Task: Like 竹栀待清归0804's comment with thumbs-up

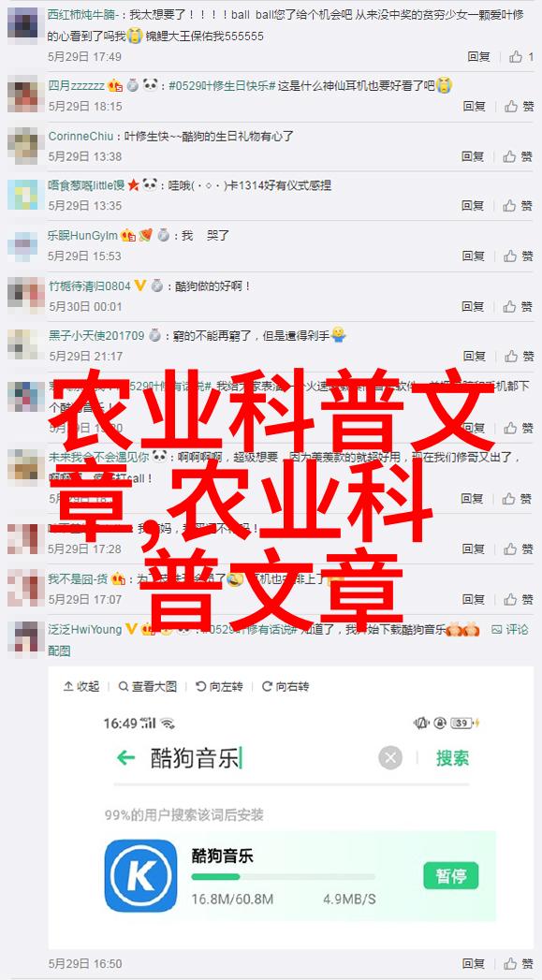Action: pyautogui.click(x=509, y=306)
